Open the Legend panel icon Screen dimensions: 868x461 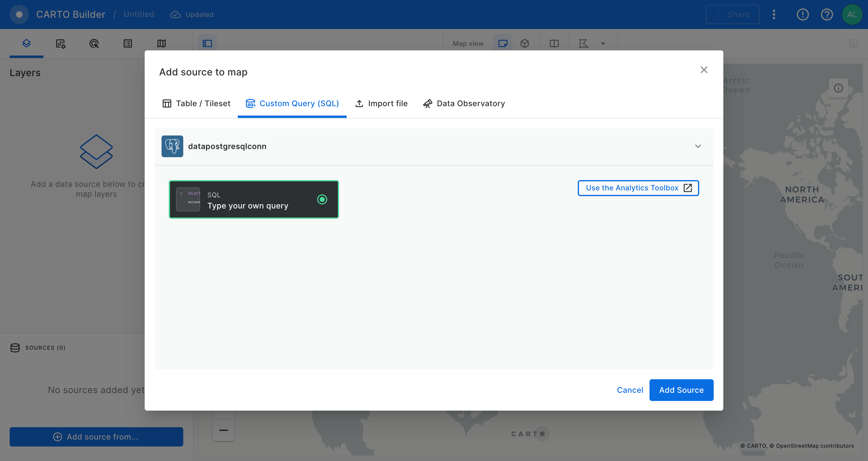[128, 43]
